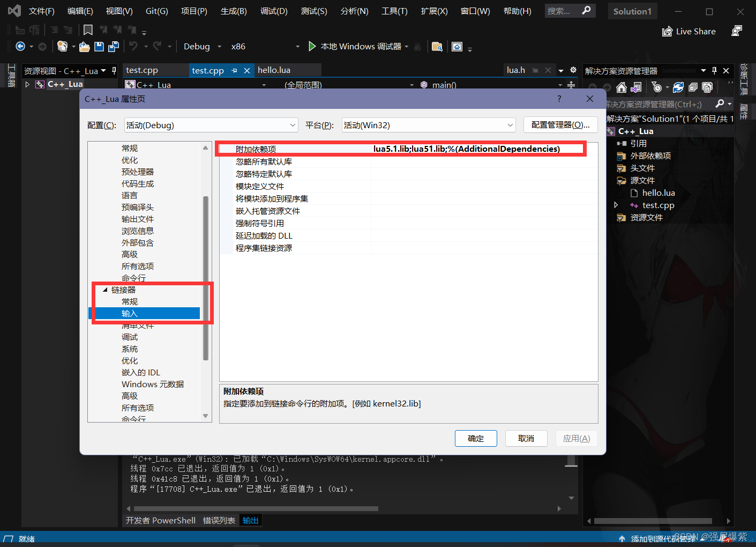Click the output panel horizontal scrollbar
This screenshot has height=547, width=756.
[256, 508]
